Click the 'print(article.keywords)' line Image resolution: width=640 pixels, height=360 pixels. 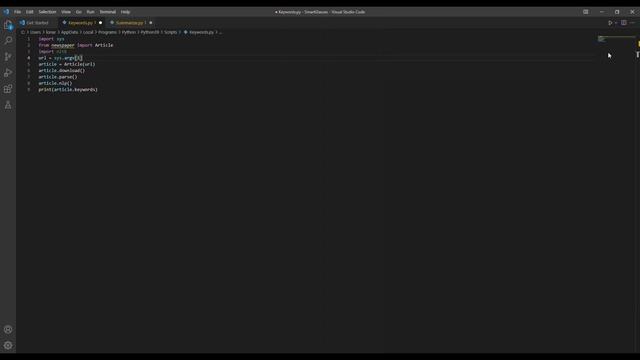(68, 89)
